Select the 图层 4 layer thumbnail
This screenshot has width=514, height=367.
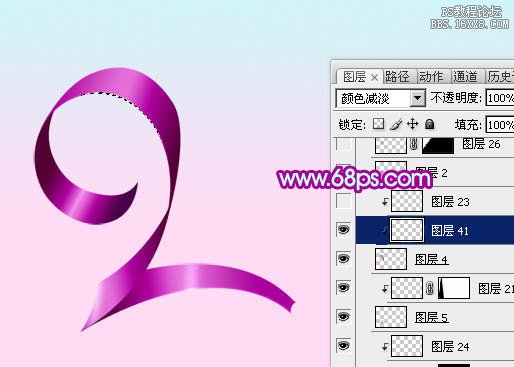coord(391,259)
